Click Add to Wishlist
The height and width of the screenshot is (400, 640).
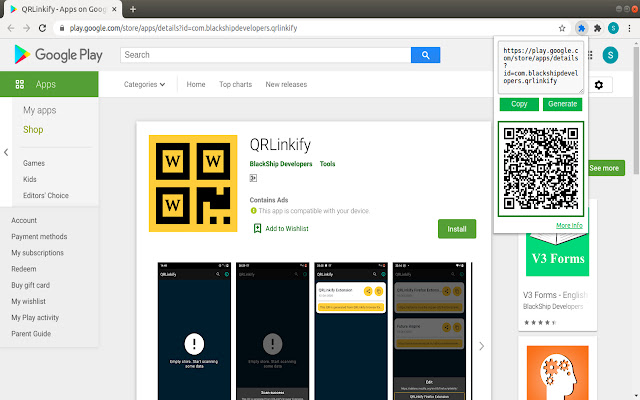pos(281,229)
